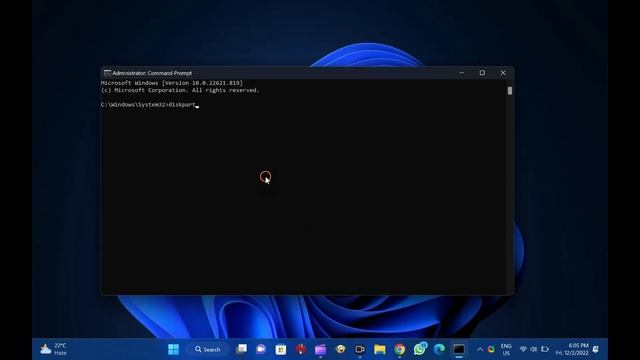The width and height of the screenshot is (640, 360).
Task: Launch Microsoft Store from taskbar
Action: point(281,349)
